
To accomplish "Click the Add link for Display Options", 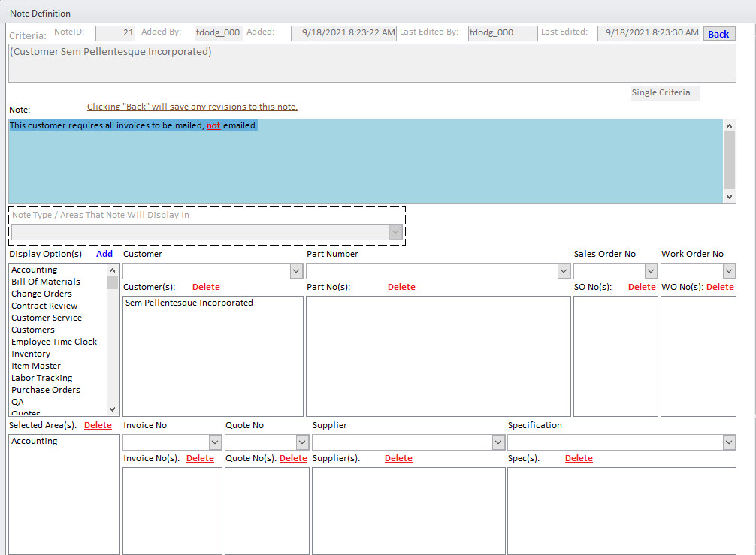I will pos(104,254).
